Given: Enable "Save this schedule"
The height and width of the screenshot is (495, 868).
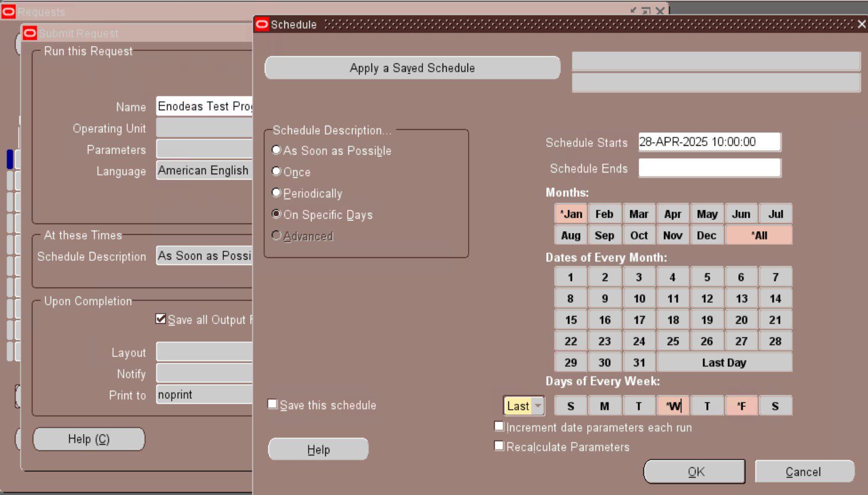Looking at the screenshot, I should 273,404.
